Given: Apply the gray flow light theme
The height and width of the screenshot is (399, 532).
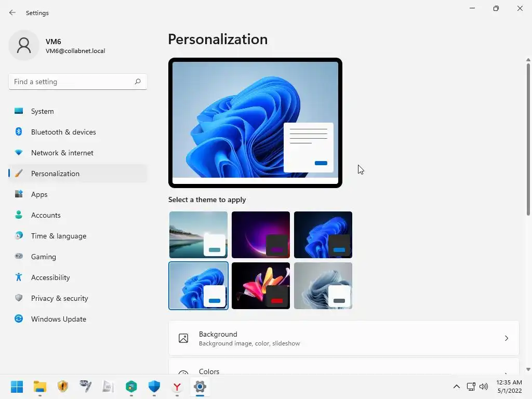Looking at the screenshot, I should pyautogui.click(x=323, y=286).
